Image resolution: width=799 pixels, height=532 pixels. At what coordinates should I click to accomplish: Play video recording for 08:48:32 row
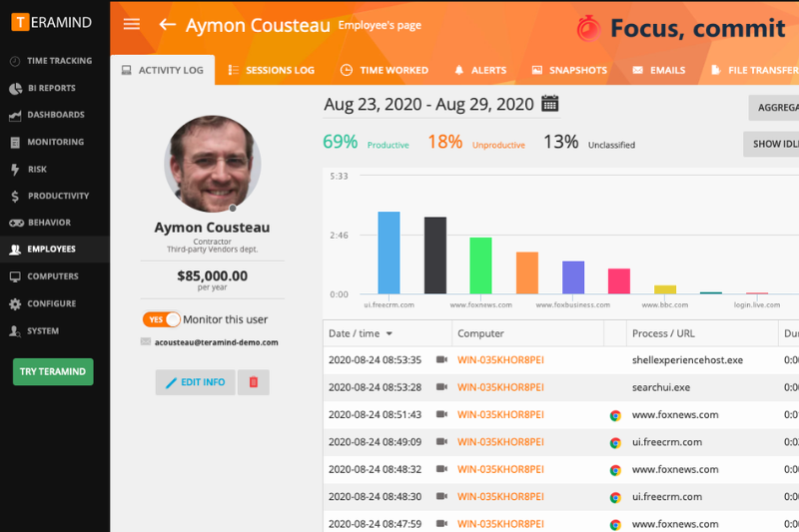441,469
